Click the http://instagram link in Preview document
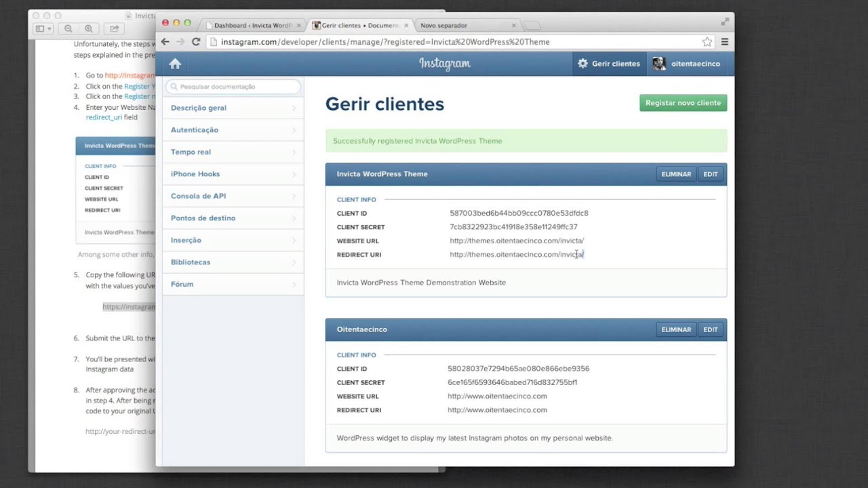This screenshot has width=868, height=488. [130, 75]
